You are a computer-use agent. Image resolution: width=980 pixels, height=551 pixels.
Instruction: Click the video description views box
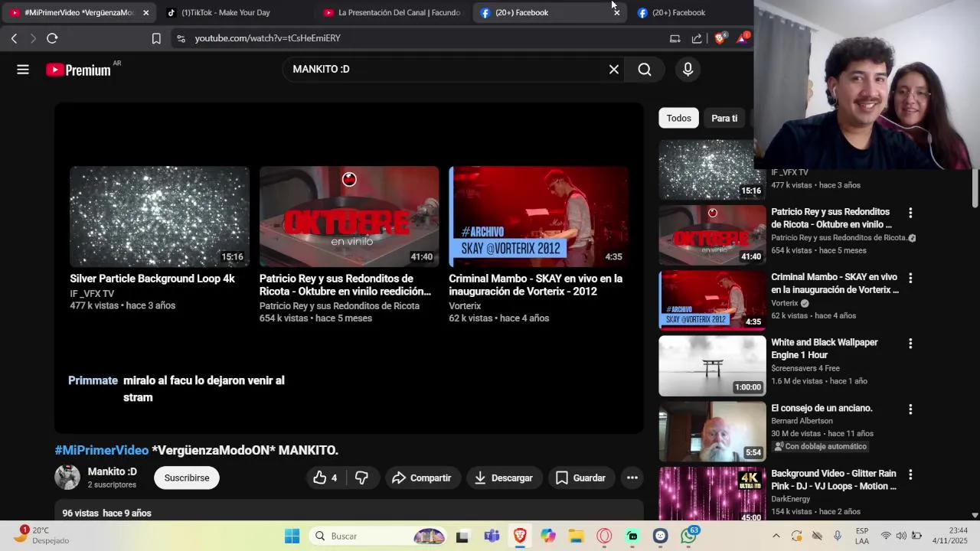coord(349,511)
